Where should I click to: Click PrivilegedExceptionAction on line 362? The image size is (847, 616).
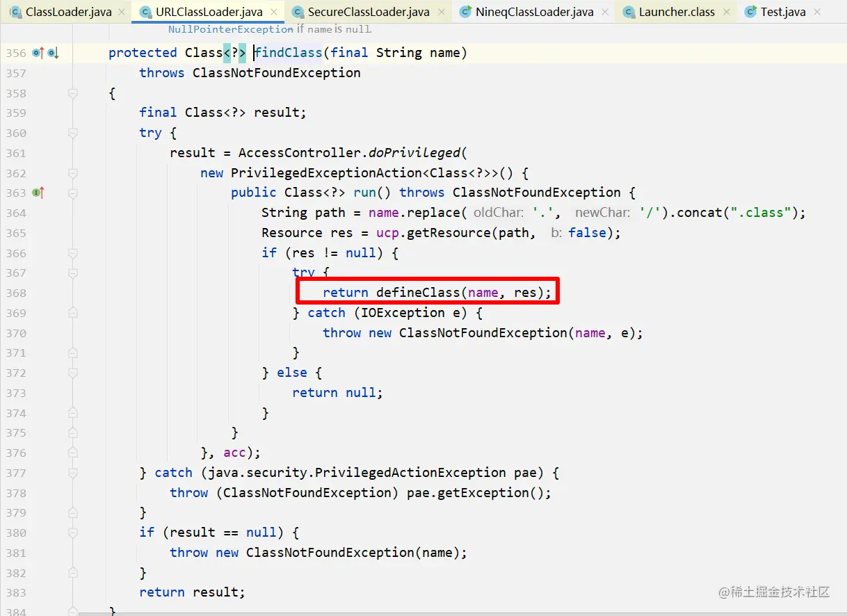pos(326,173)
